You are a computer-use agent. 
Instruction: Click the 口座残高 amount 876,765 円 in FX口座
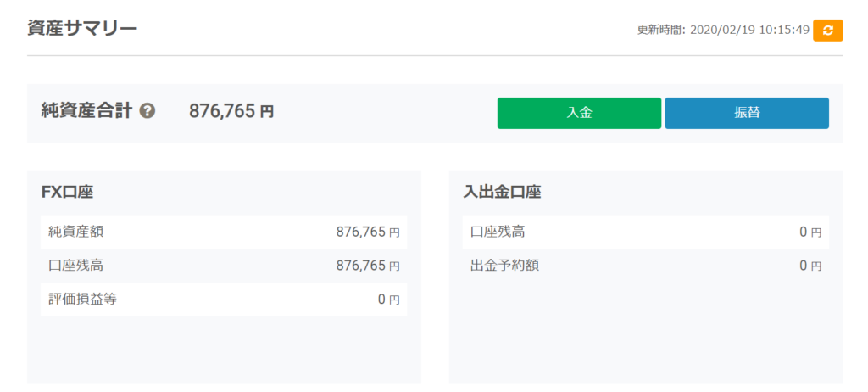pos(367,266)
